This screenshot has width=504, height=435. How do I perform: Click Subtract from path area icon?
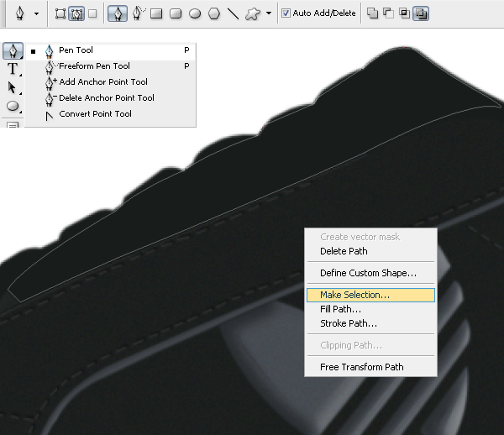(x=388, y=13)
